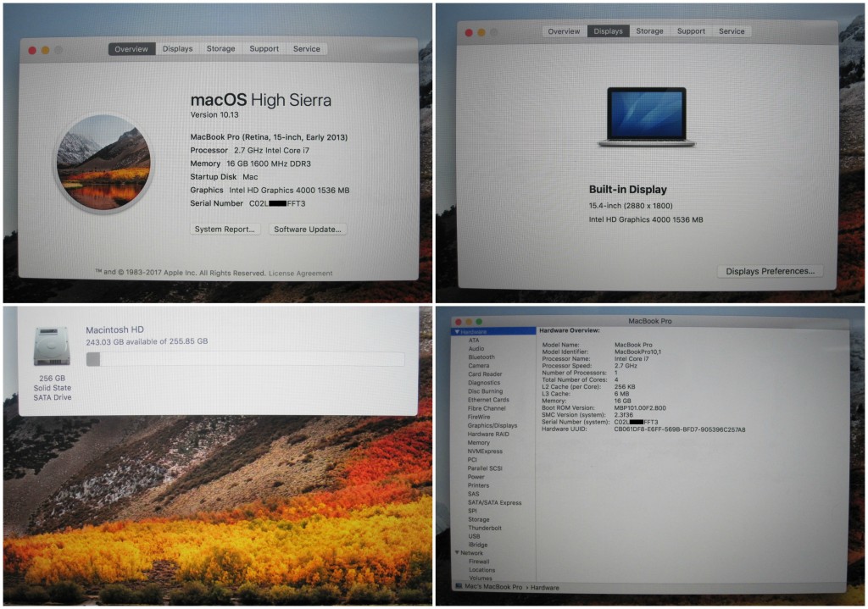Select FireWire in the Hardware list

(479, 417)
